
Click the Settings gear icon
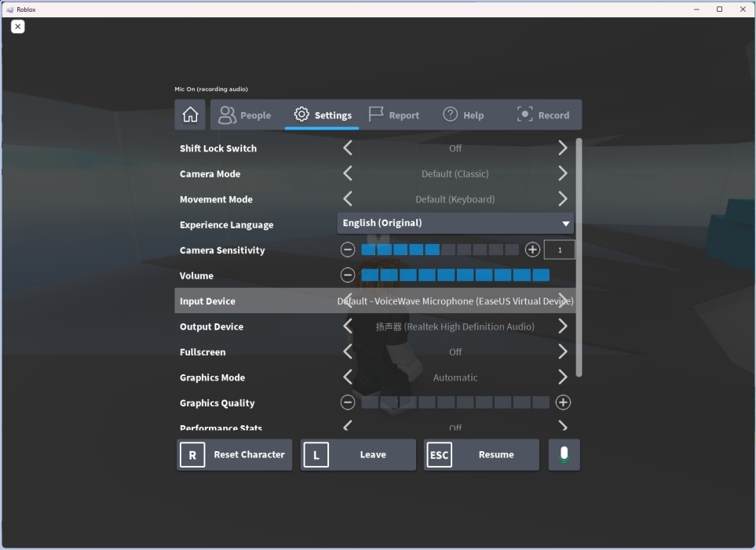301,115
